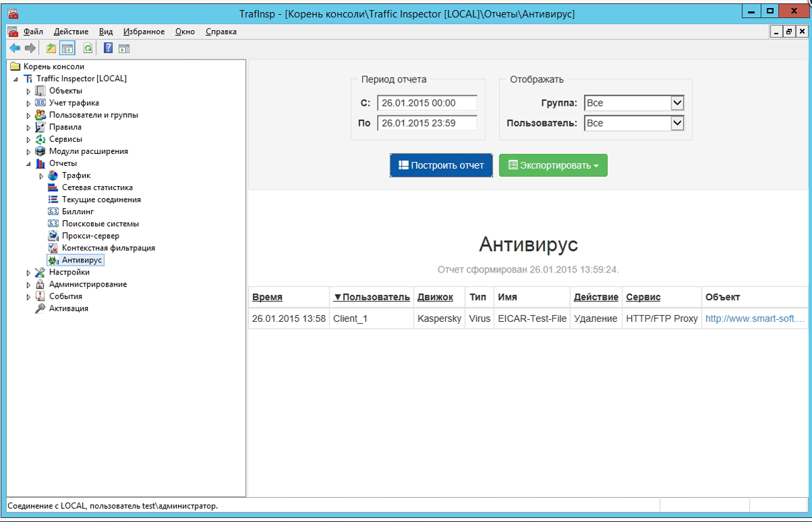The width and height of the screenshot is (812, 522).
Task: Select the Объекты node icon
Action: point(40,91)
